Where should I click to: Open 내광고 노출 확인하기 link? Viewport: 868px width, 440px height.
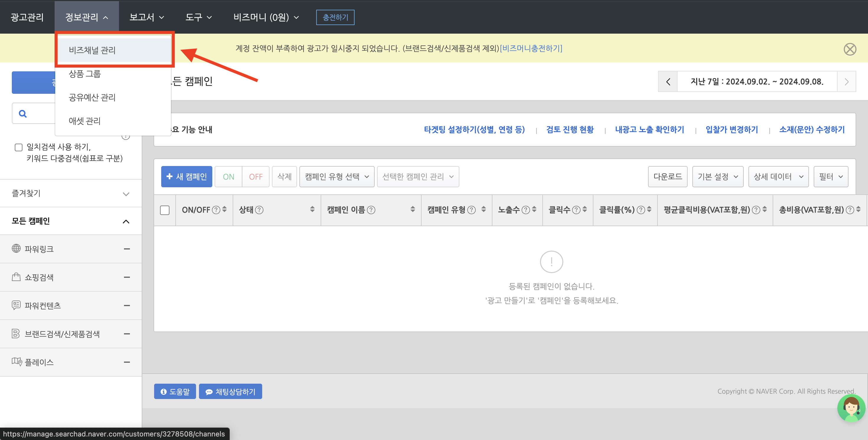[x=649, y=129]
